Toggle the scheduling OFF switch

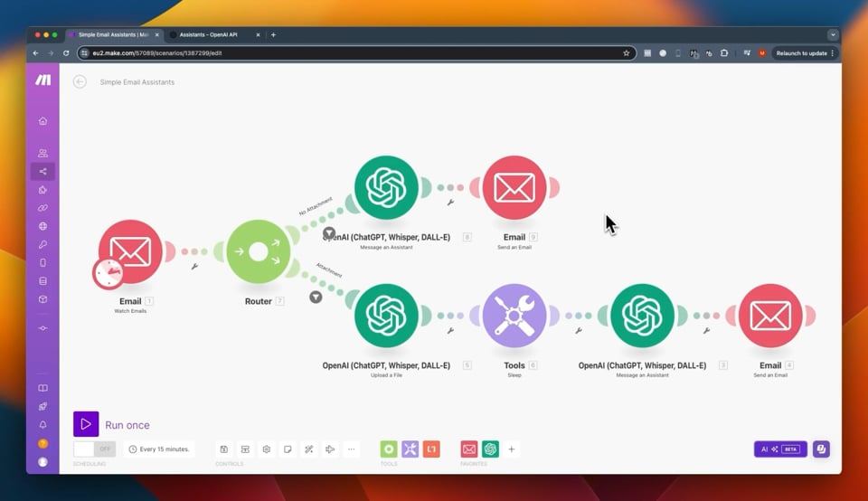coord(95,449)
